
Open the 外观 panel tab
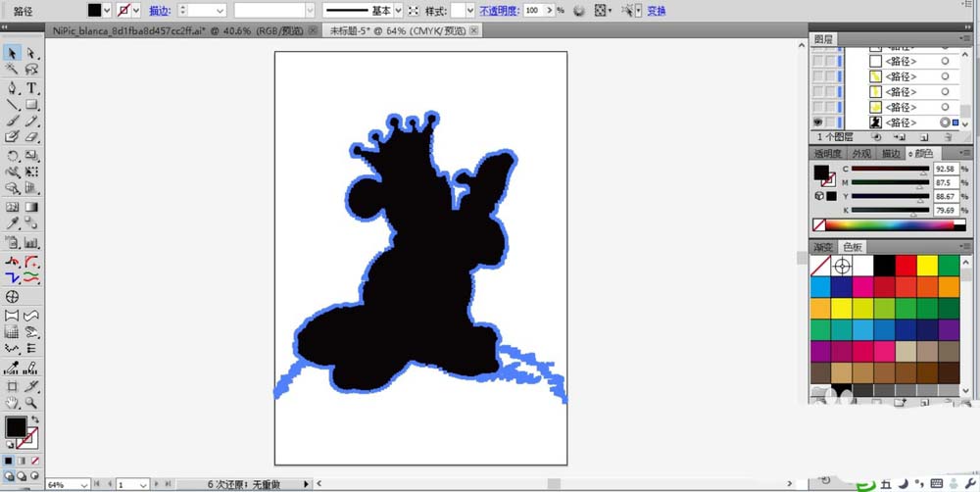point(861,153)
